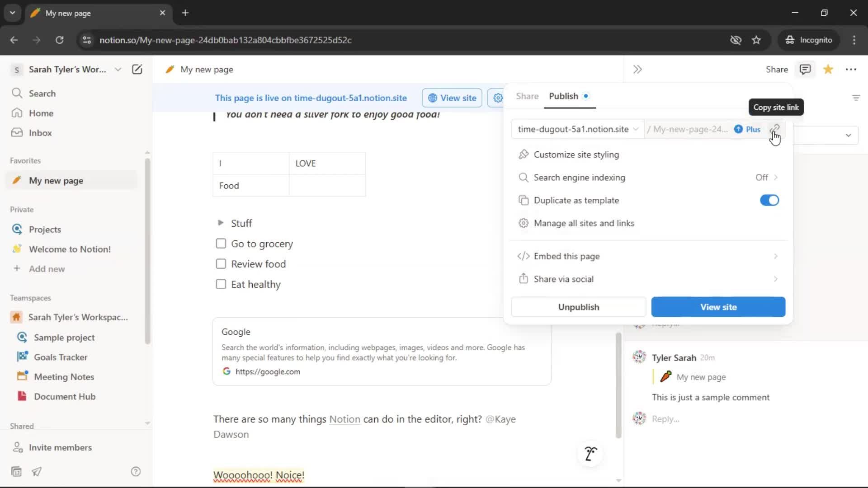868x488 pixels.
Task: Open Chrome three-dot menu
Action: pyautogui.click(x=854, y=40)
